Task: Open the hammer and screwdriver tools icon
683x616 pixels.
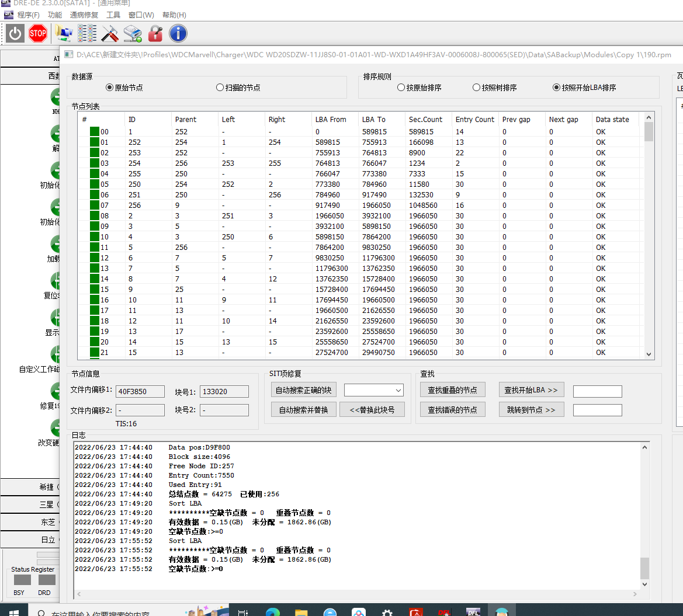Action: [x=110, y=33]
